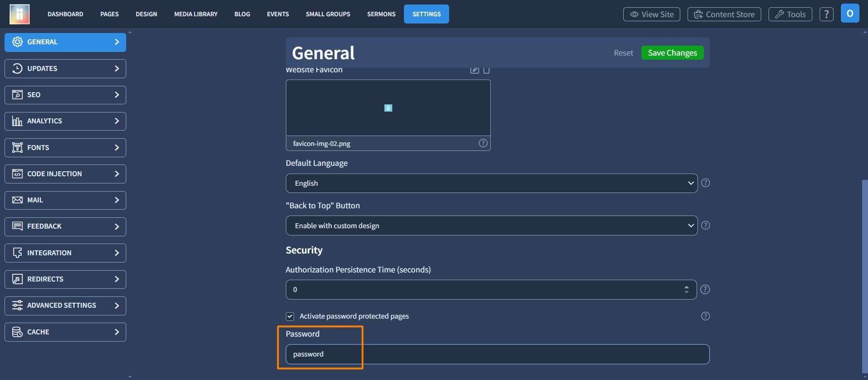Screen dimensions: 868x380
Task: Open the Sermons menu item
Action: point(381,14)
